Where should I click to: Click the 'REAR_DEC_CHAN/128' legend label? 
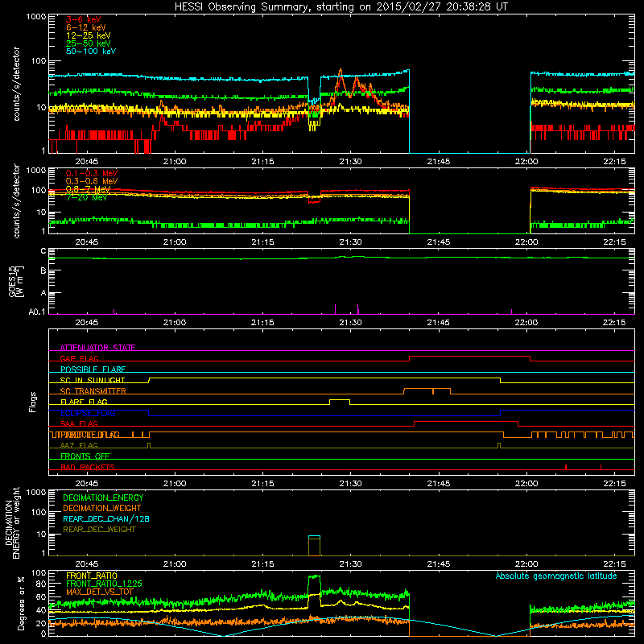[x=106, y=518]
